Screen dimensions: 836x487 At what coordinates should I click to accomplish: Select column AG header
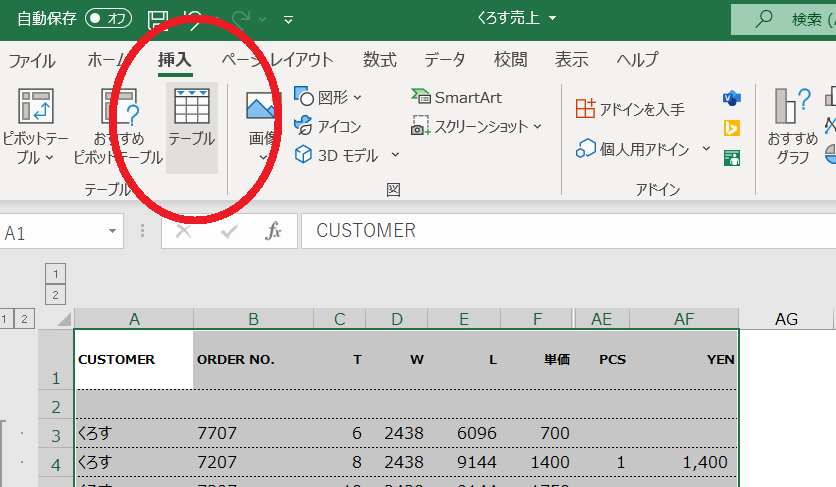pyautogui.click(x=786, y=319)
